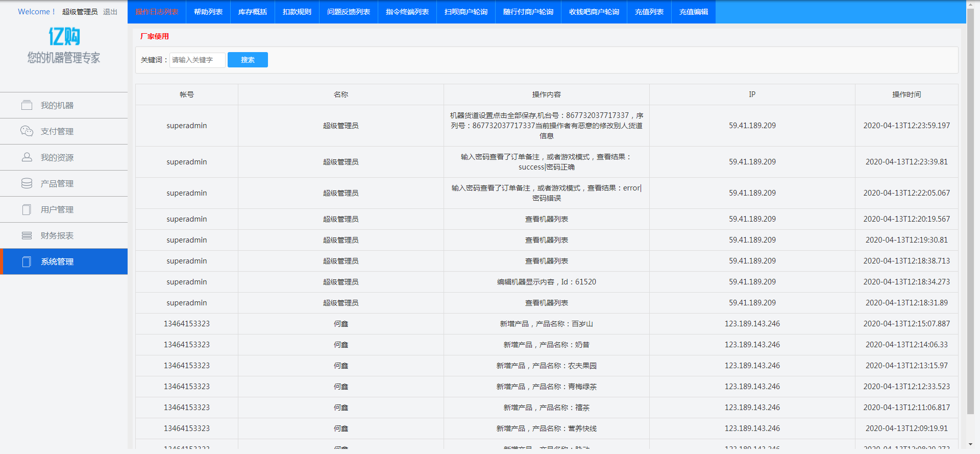This screenshot has width=980, height=454.
Task: Click the 系统管理 sidebar icon
Action: [27, 261]
